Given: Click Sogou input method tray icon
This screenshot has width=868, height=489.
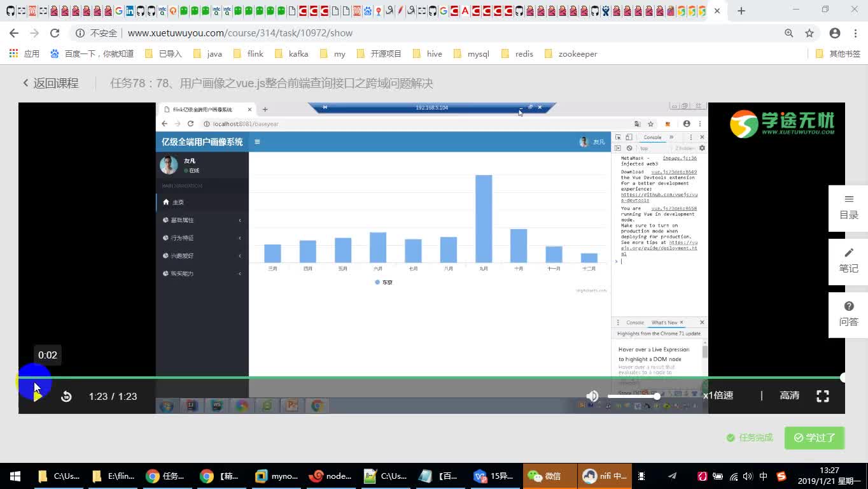Looking at the screenshot, I should click(x=781, y=476).
